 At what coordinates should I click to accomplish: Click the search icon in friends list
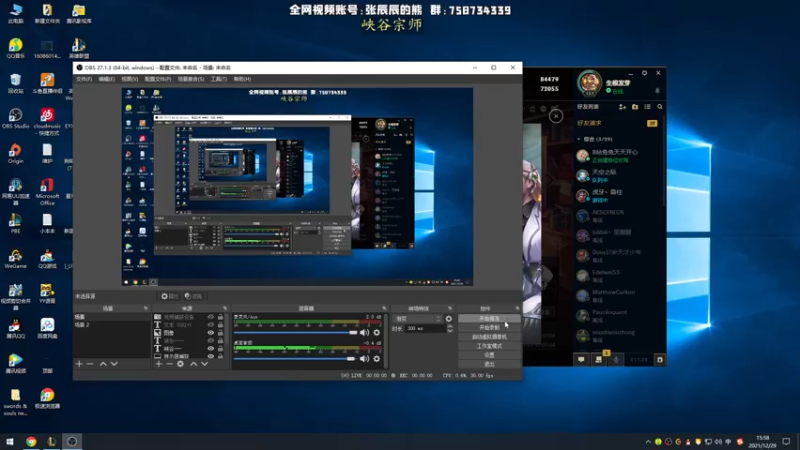(660, 107)
